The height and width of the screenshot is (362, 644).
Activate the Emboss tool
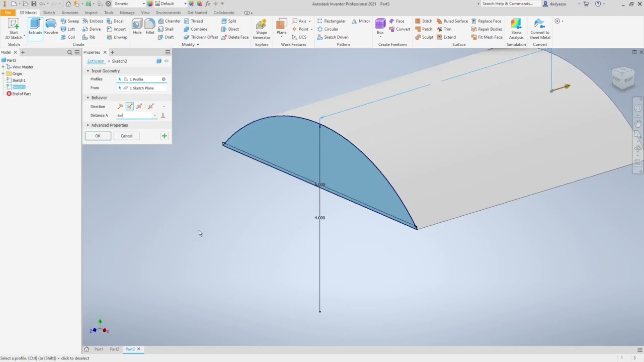(93, 21)
